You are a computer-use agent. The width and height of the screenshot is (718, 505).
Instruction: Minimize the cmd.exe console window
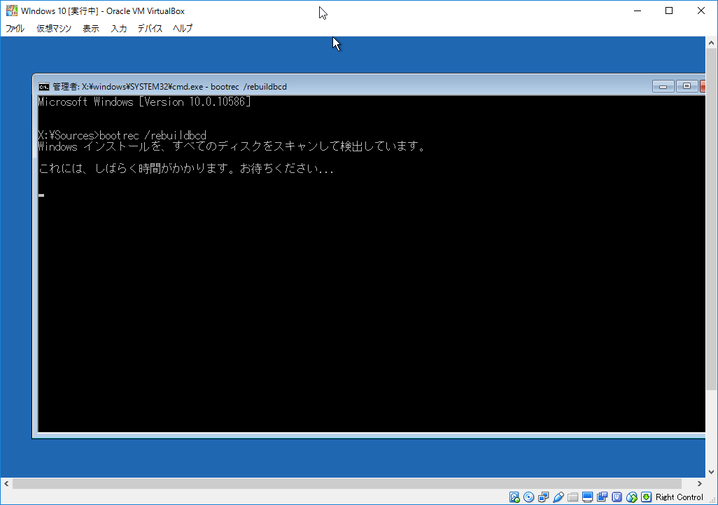(663, 86)
